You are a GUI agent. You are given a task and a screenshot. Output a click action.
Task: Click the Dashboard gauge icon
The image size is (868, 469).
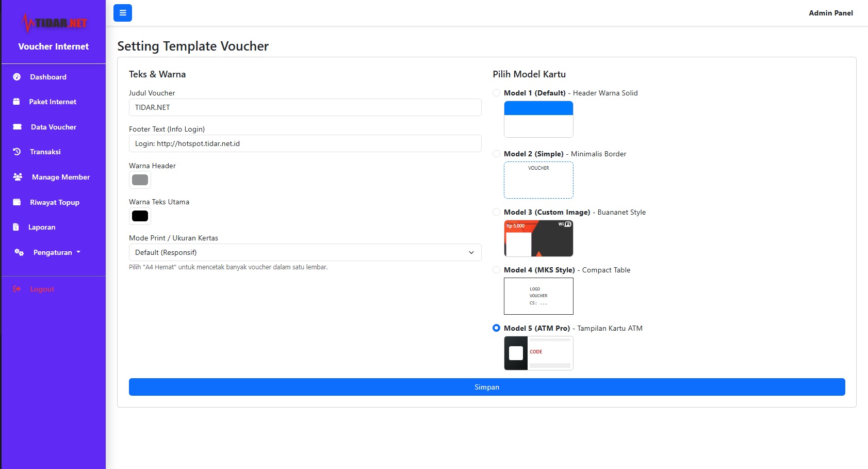pos(17,77)
